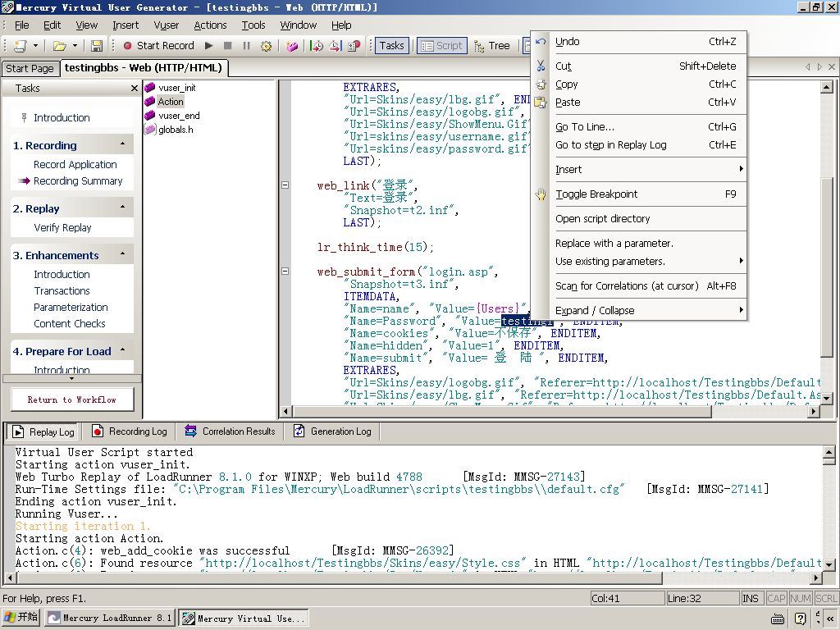Select the Action item in script tree
Image resolution: width=840 pixels, height=630 pixels.
tap(171, 102)
